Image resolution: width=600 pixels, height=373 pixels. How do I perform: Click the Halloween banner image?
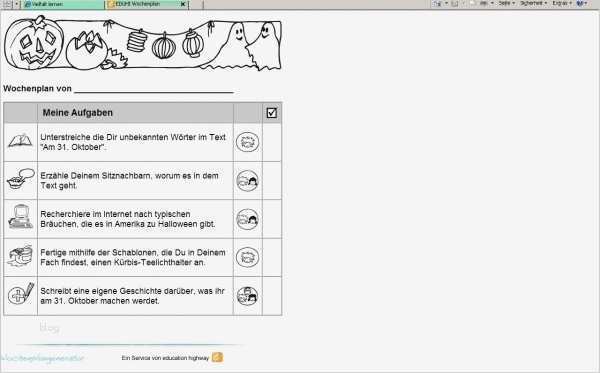click(143, 43)
